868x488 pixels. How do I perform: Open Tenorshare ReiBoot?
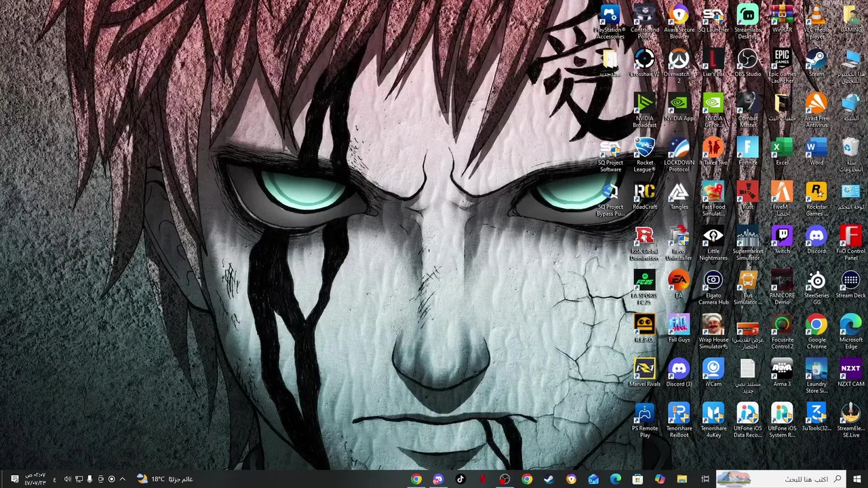coord(679,420)
